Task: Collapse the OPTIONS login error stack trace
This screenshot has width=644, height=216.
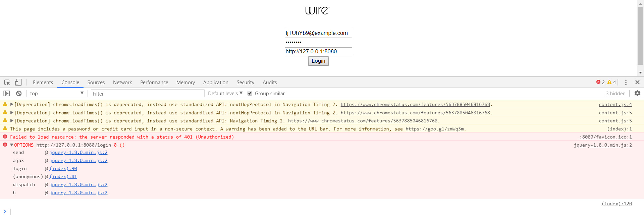Action: point(11,145)
